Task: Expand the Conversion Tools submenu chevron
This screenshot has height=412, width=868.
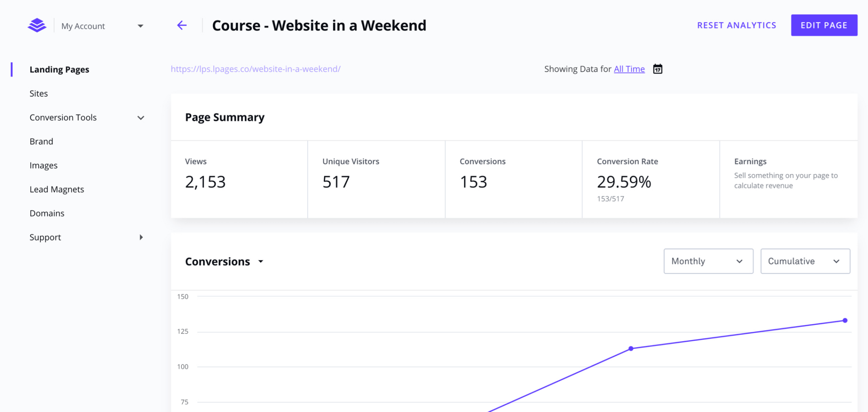Action: tap(141, 118)
